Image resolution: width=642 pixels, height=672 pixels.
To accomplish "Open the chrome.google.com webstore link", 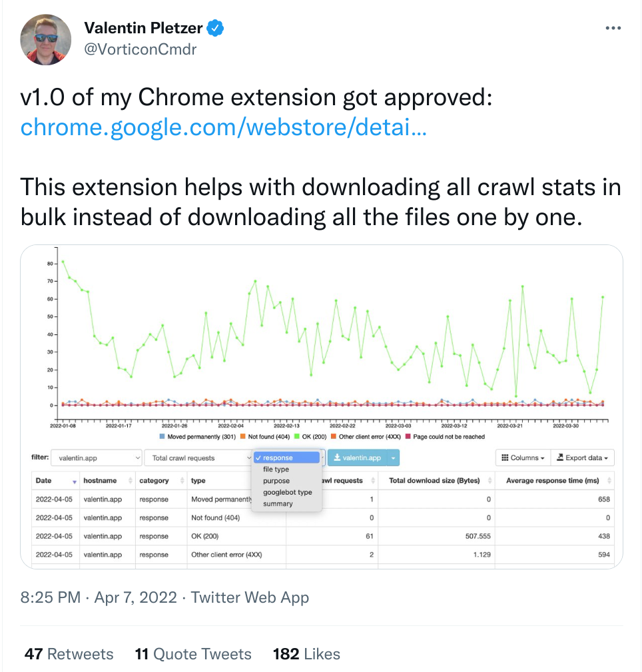I will coord(223,127).
